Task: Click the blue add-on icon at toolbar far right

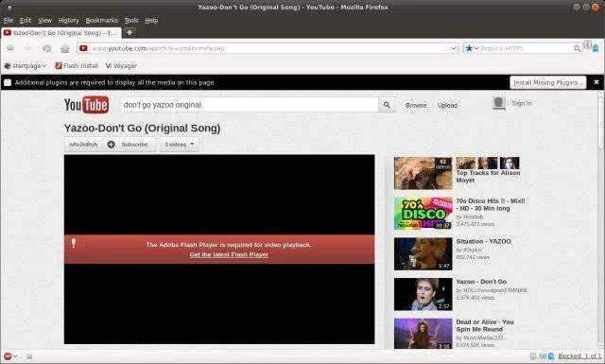Action: click(x=596, y=48)
